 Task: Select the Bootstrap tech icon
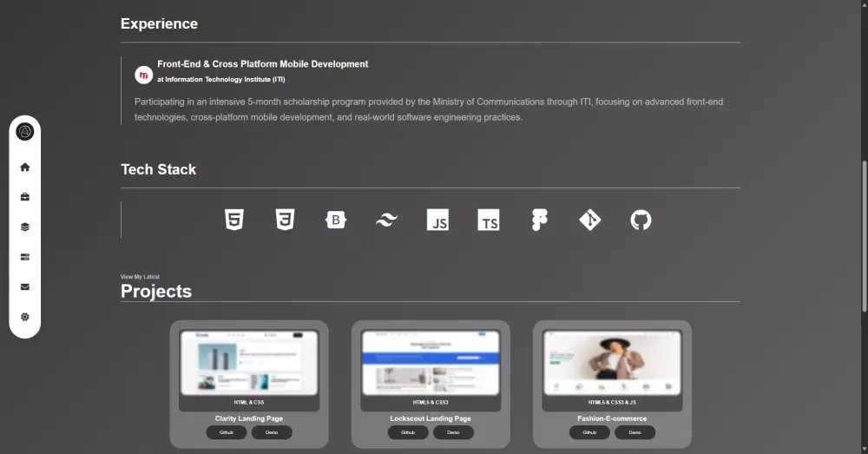coord(336,220)
